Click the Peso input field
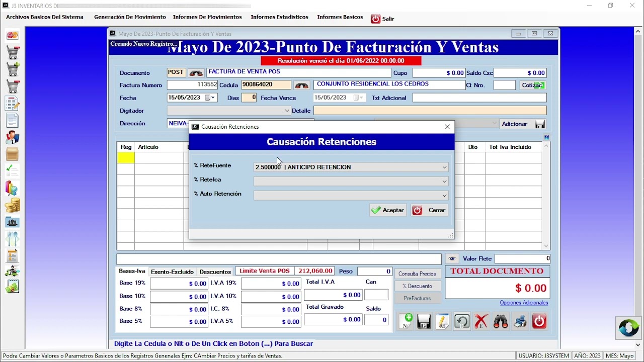Image resolution: width=644 pixels, height=362 pixels. (x=375, y=271)
